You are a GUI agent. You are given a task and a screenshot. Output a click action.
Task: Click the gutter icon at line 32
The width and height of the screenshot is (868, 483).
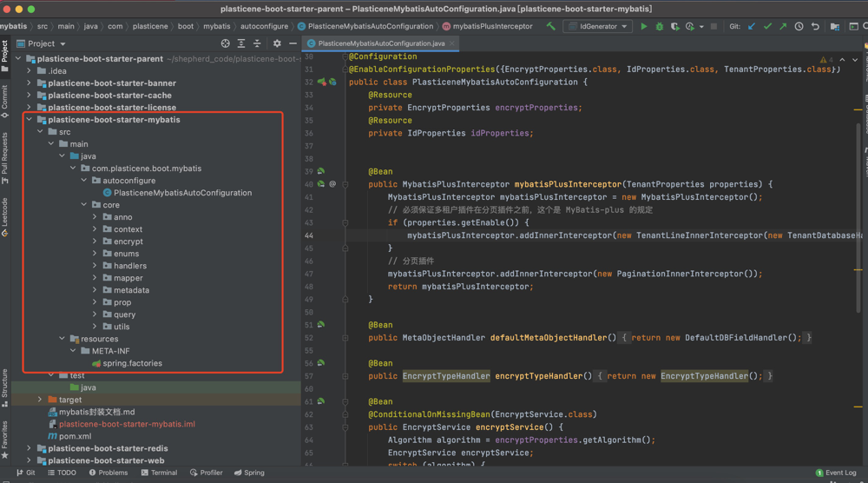[322, 82]
